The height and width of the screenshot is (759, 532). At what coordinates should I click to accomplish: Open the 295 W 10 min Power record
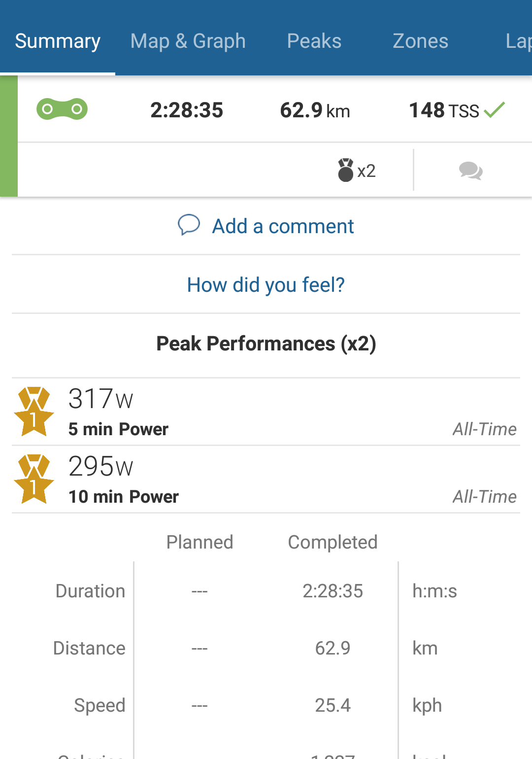(266, 480)
